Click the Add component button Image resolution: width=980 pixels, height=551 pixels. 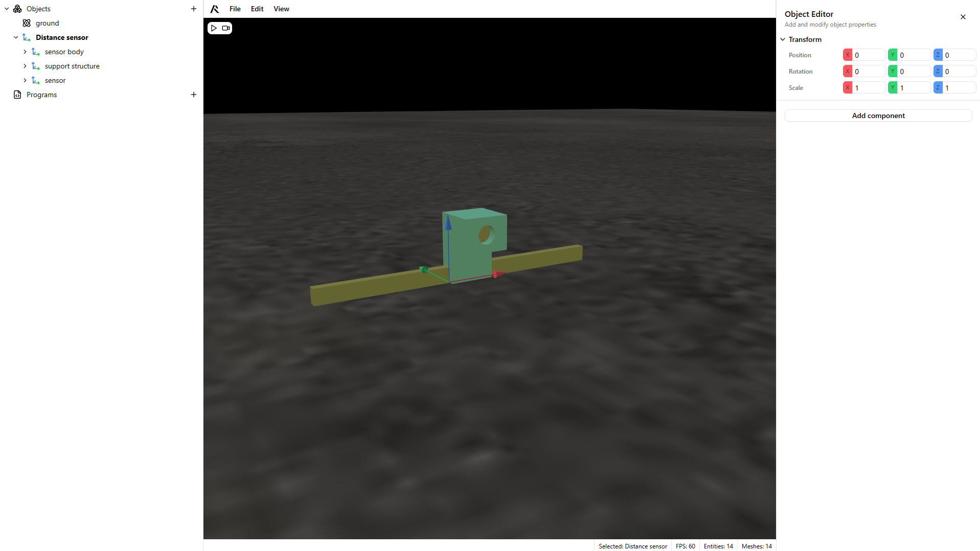(x=878, y=116)
